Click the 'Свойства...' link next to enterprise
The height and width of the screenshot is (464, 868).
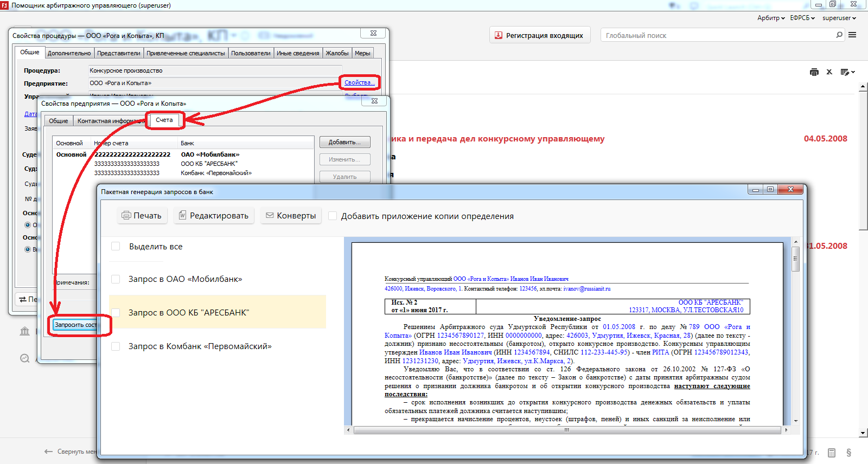pyautogui.click(x=359, y=82)
